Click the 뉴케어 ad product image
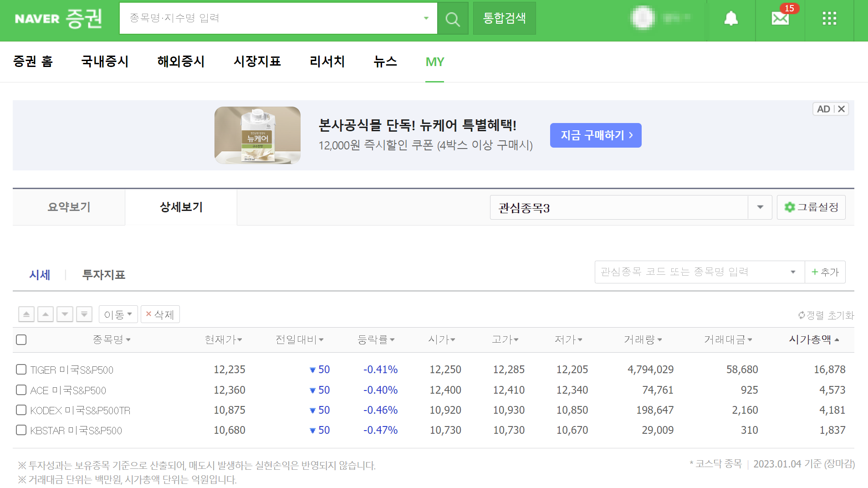 pos(257,135)
